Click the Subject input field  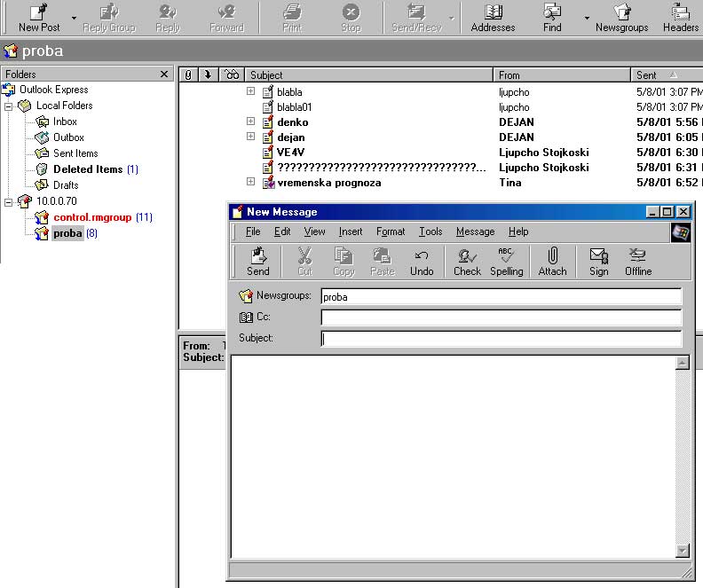click(502, 339)
